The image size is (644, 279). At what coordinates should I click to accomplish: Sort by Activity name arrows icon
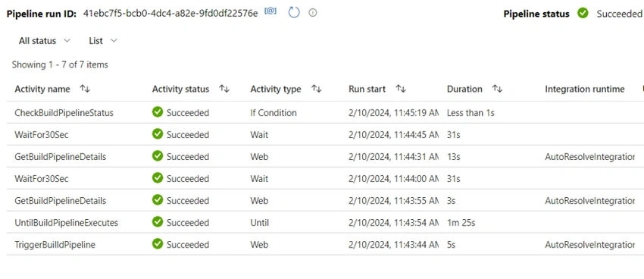coord(85,89)
